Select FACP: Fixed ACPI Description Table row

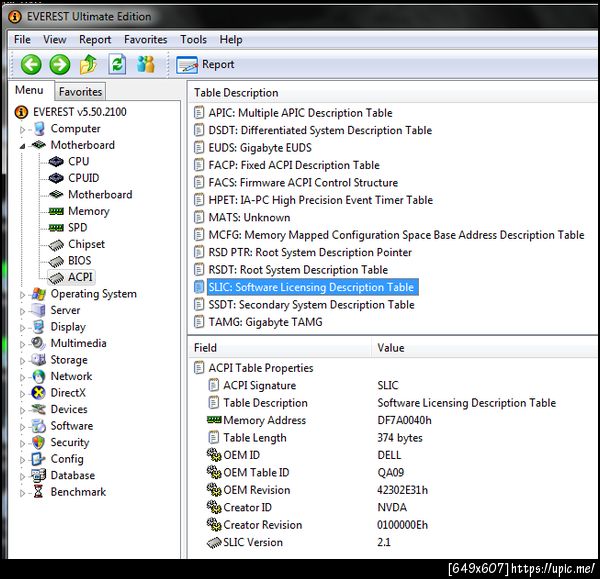(x=287, y=165)
